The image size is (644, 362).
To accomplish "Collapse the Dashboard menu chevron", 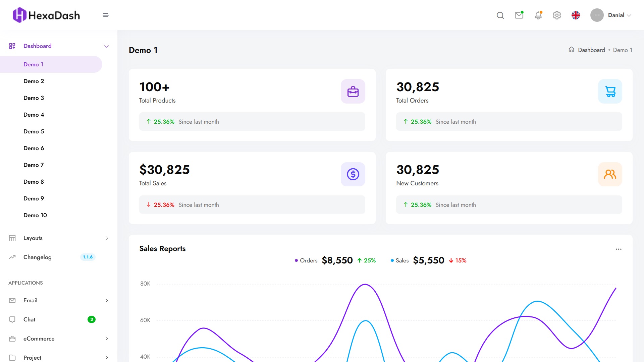I will coord(106,46).
